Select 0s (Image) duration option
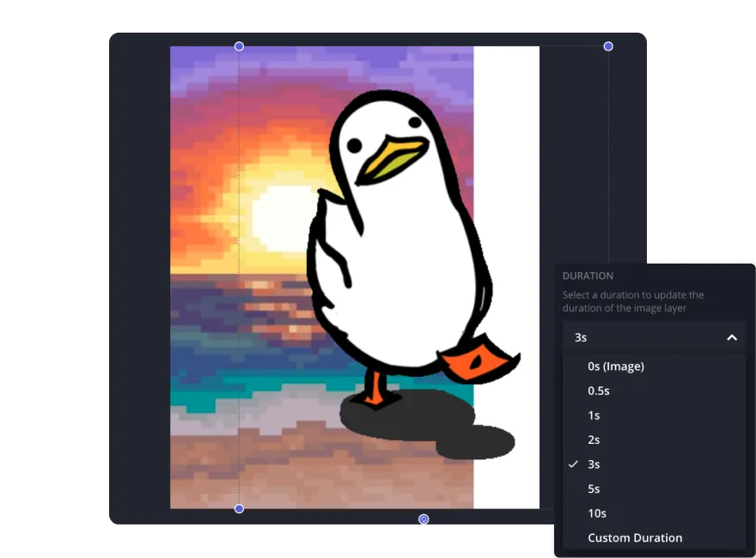Image resolution: width=756 pixels, height=558 pixels. [615, 366]
